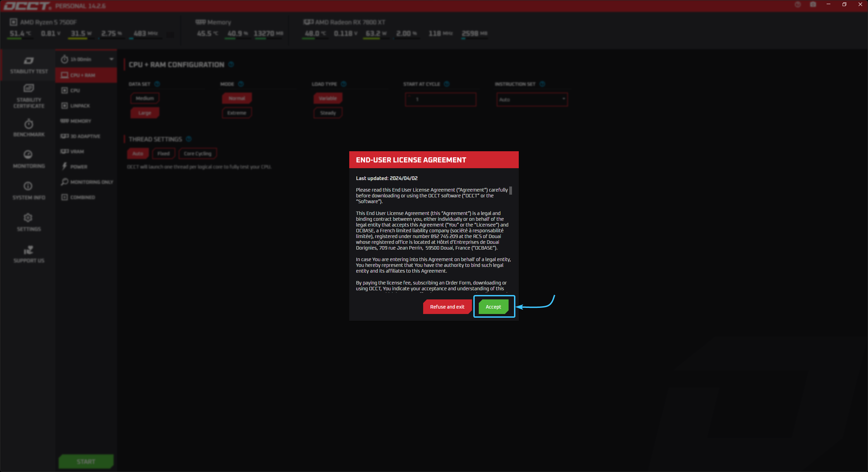Select the Large data set option
Screen dimensions: 868x472
(x=144, y=113)
